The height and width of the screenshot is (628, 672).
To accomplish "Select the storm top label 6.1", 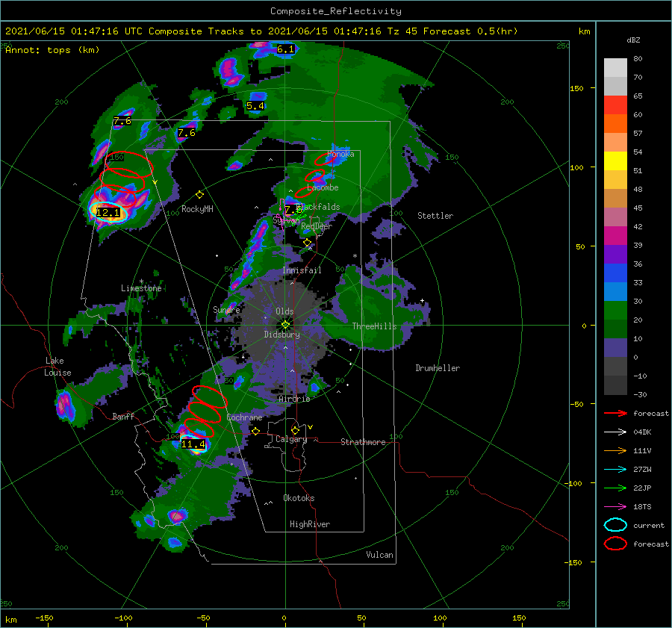I will point(285,49).
